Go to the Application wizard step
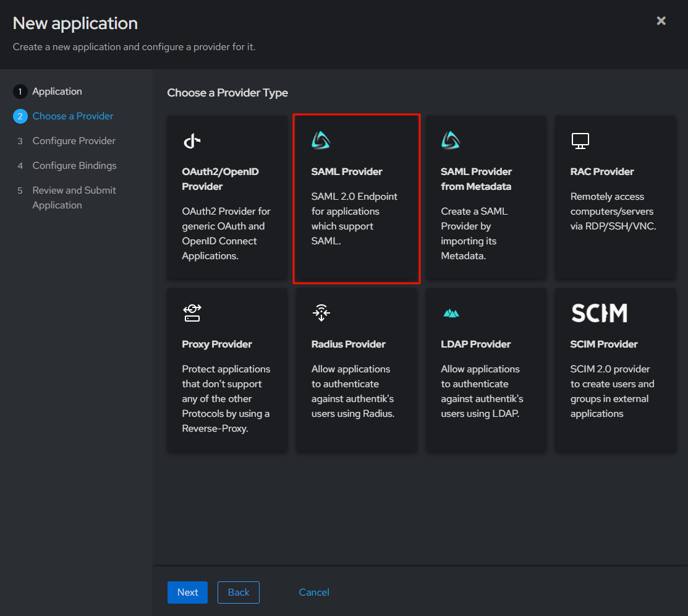Image resolution: width=688 pixels, height=616 pixels. (x=57, y=92)
